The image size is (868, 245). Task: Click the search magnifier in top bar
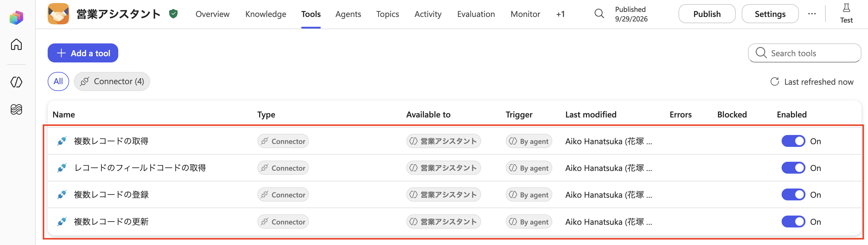point(599,14)
